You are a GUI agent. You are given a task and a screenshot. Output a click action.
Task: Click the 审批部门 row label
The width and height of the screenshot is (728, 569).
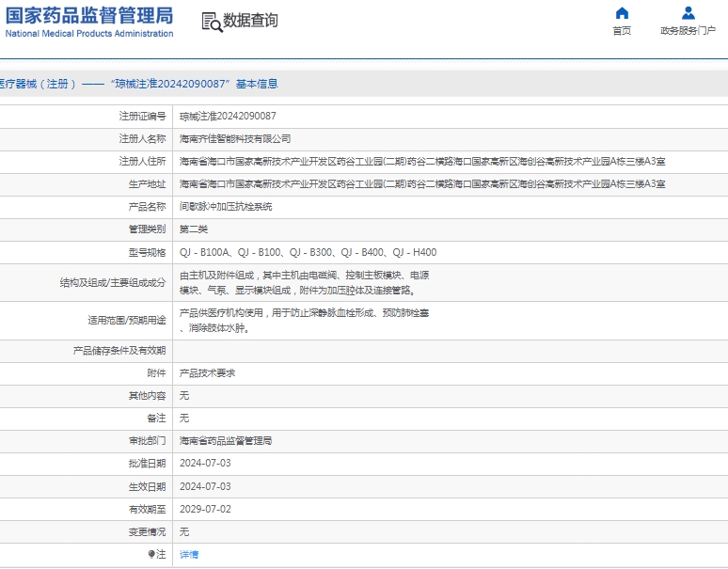(x=147, y=441)
